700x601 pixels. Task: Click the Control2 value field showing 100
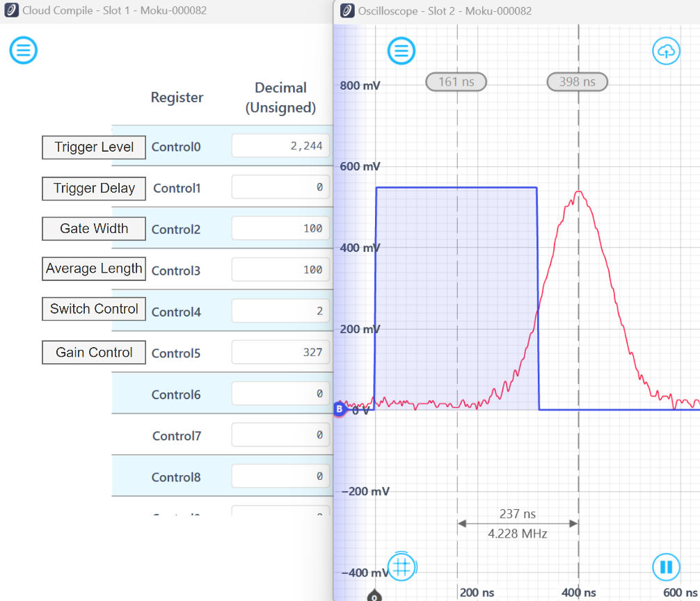pyautogui.click(x=280, y=228)
